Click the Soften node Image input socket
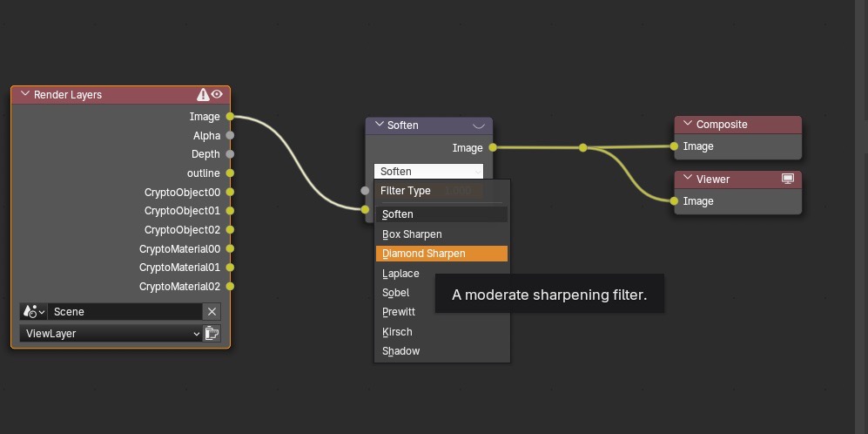The height and width of the screenshot is (434, 868). coord(365,209)
